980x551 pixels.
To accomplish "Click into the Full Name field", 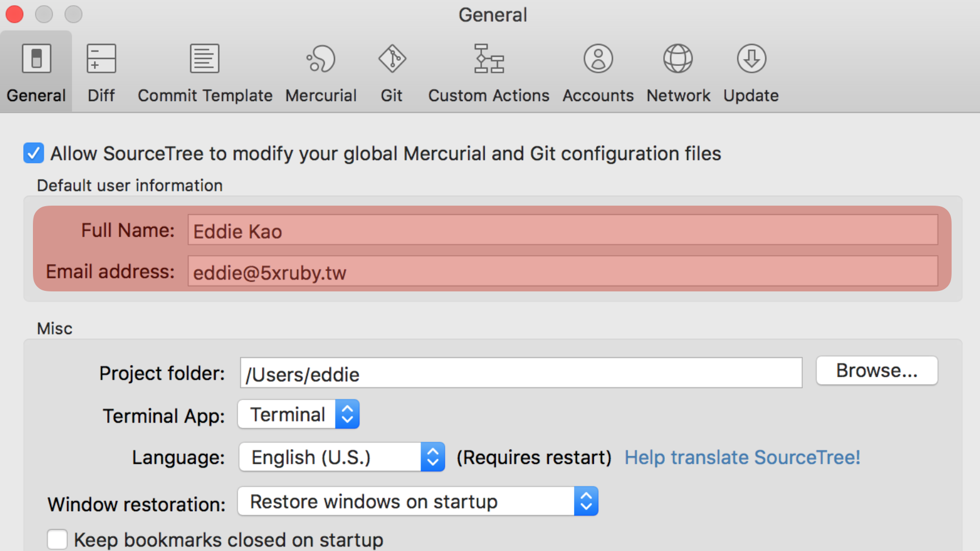I will pyautogui.click(x=562, y=230).
